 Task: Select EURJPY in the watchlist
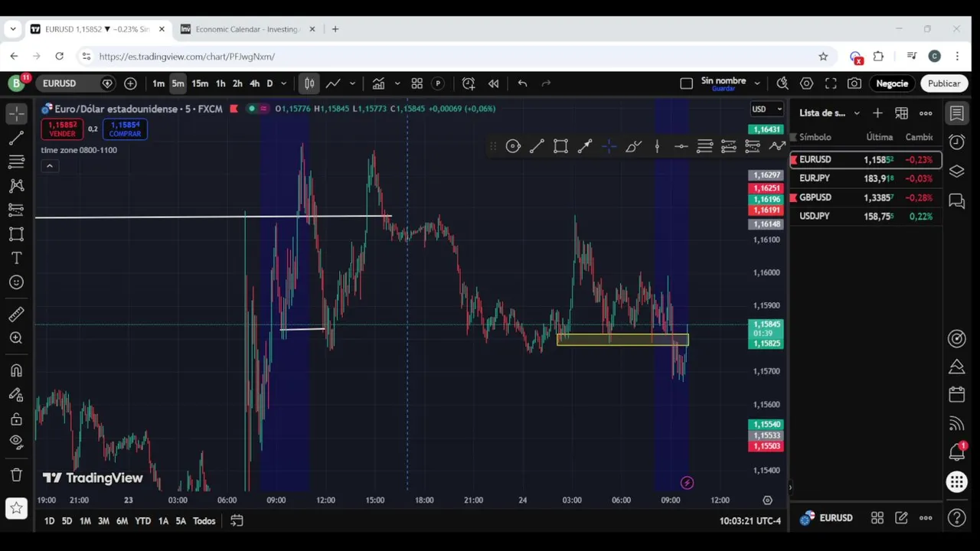(x=865, y=178)
